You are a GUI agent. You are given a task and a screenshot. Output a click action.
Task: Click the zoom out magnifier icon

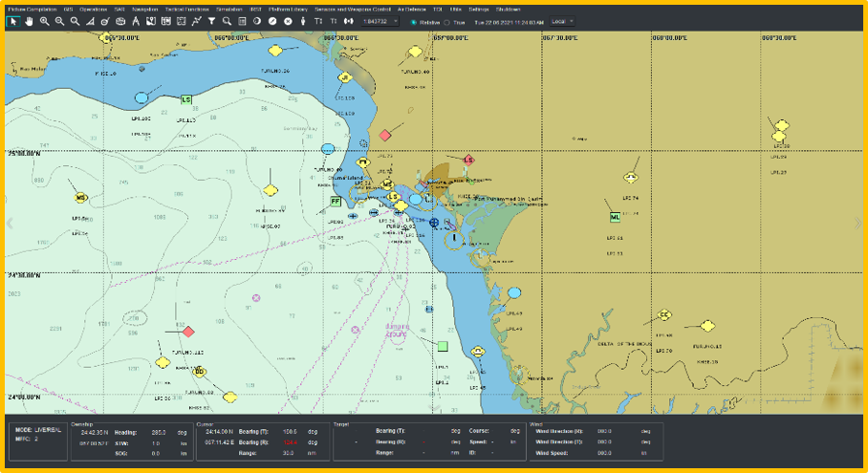(x=59, y=21)
